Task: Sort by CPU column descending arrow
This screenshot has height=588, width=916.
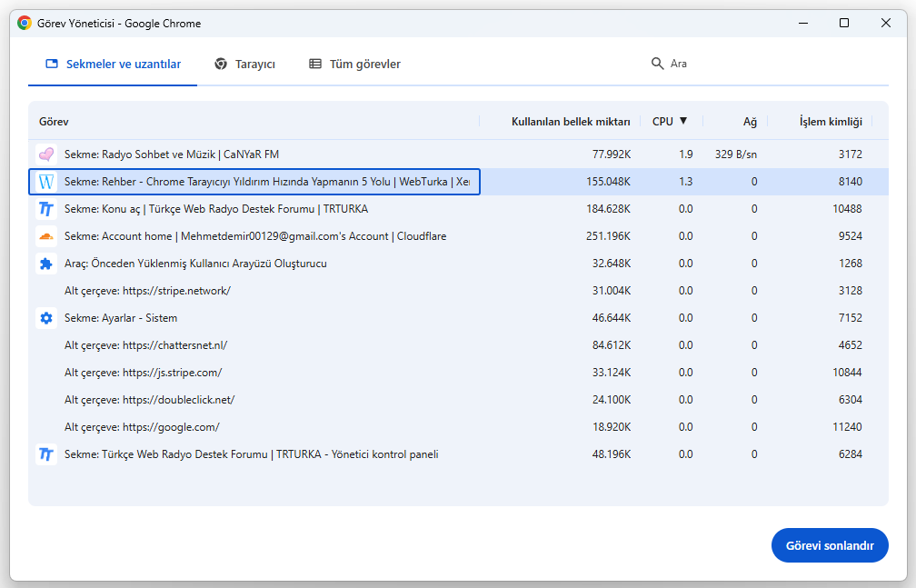Action: (683, 121)
